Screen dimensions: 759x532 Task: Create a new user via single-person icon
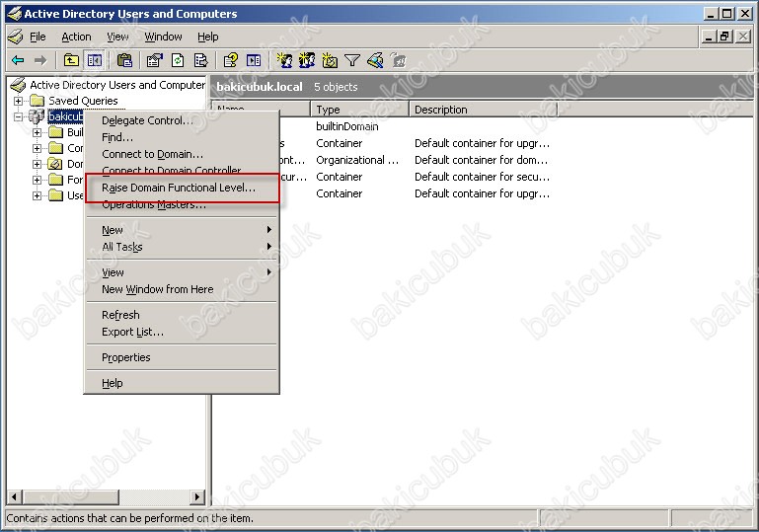click(x=284, y=60)
